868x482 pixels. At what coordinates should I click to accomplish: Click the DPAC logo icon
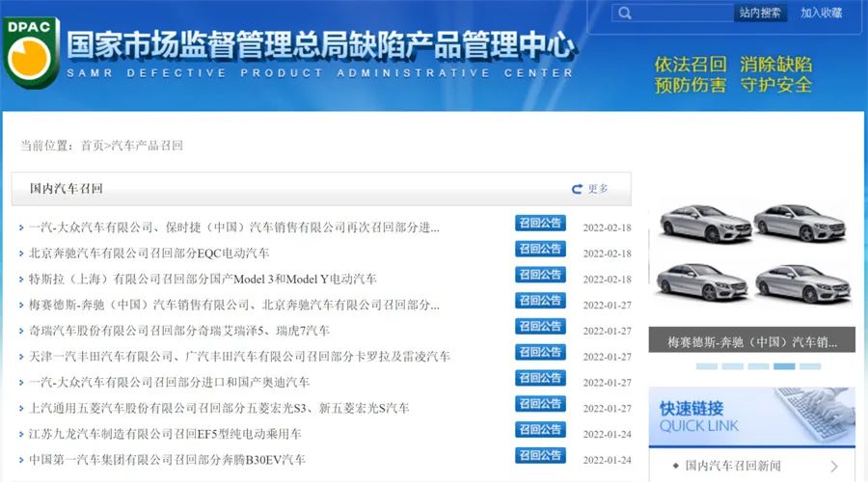[x=32, y=51]
